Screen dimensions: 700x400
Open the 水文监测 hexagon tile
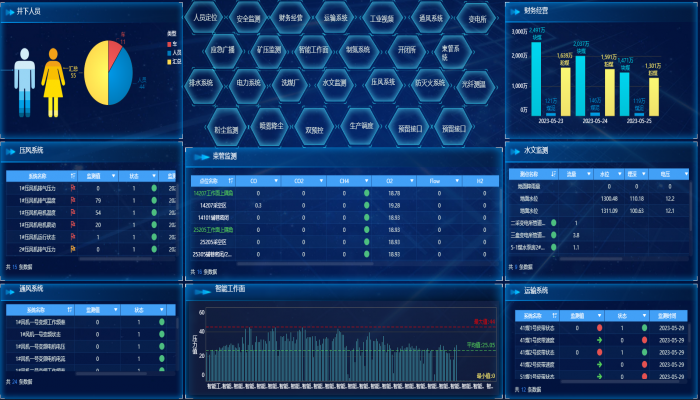click(x=335, y=82)
